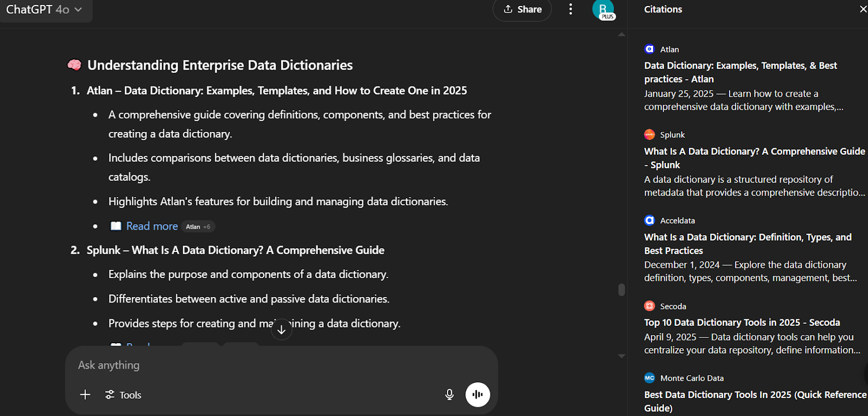
Task: Click the Atlan +6 source chip
Action: point(198,226)
